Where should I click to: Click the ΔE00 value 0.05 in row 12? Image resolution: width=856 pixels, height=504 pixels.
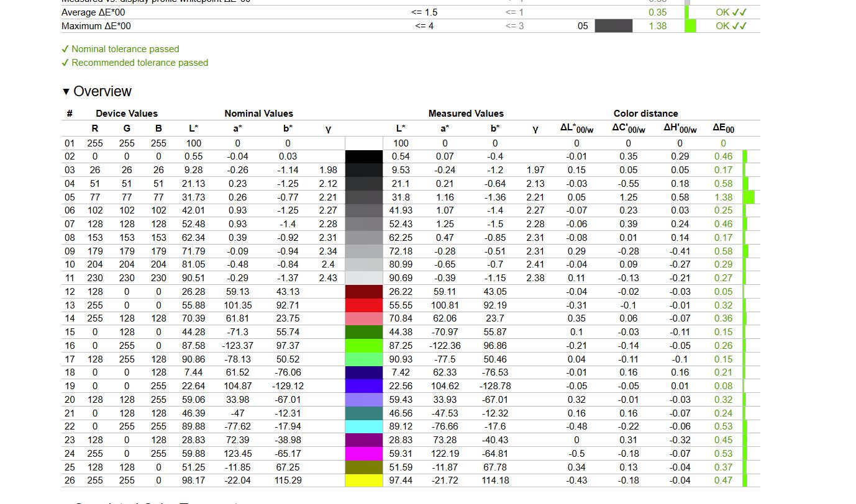coord(723,292)
